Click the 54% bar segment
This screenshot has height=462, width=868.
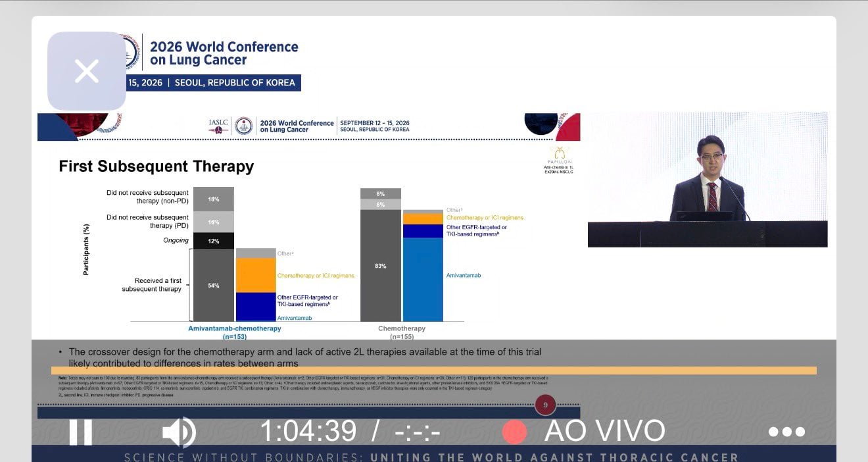(214, 285)
